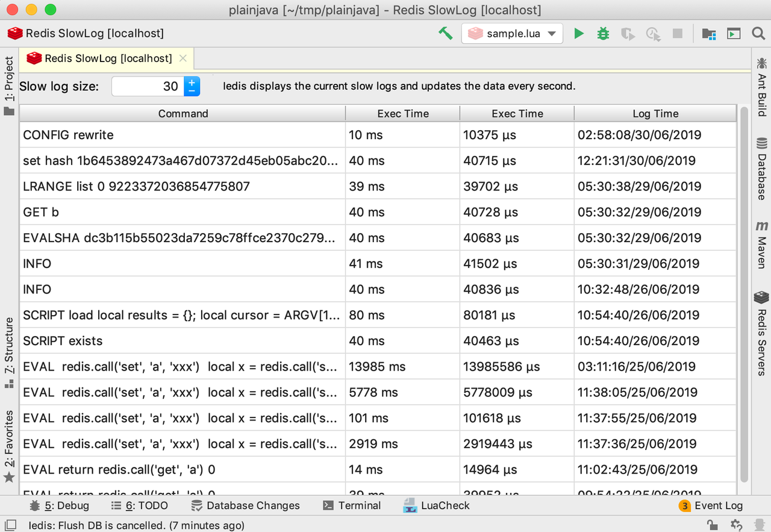Click the green hammer Build icon
This screenshot has height=532, width=771.
(445, 33)
